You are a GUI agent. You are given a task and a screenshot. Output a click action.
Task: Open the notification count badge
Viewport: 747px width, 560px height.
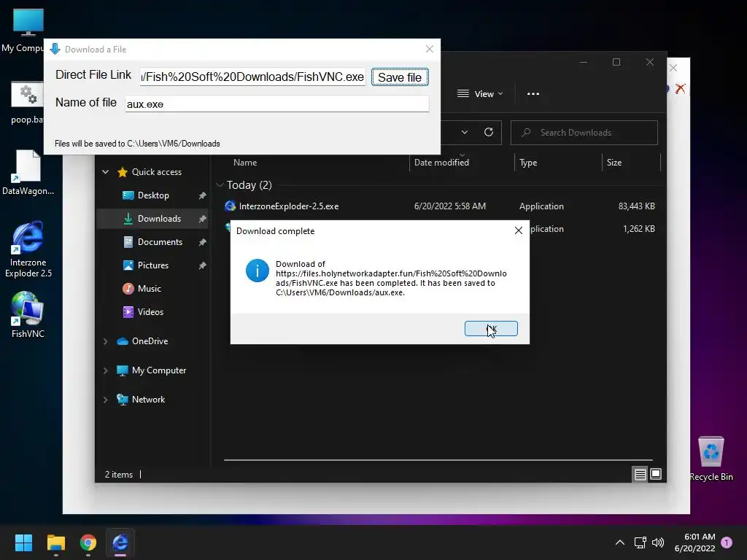(727, 542)
